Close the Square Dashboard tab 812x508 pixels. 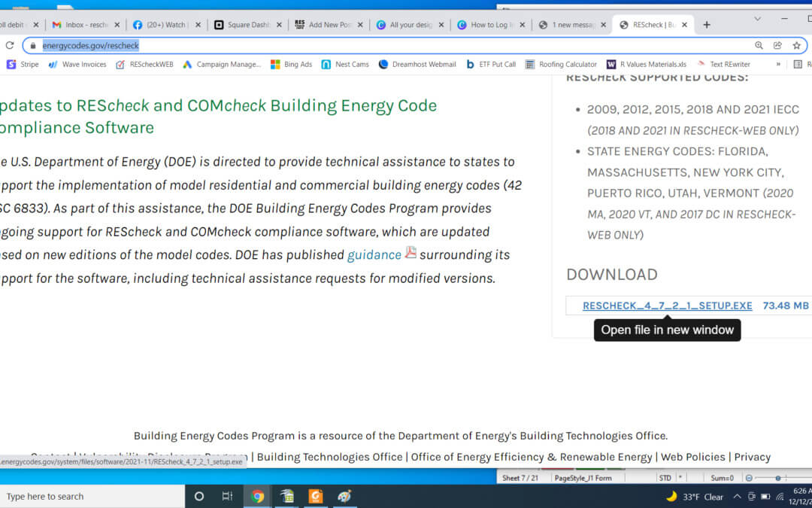click(279, 25)
